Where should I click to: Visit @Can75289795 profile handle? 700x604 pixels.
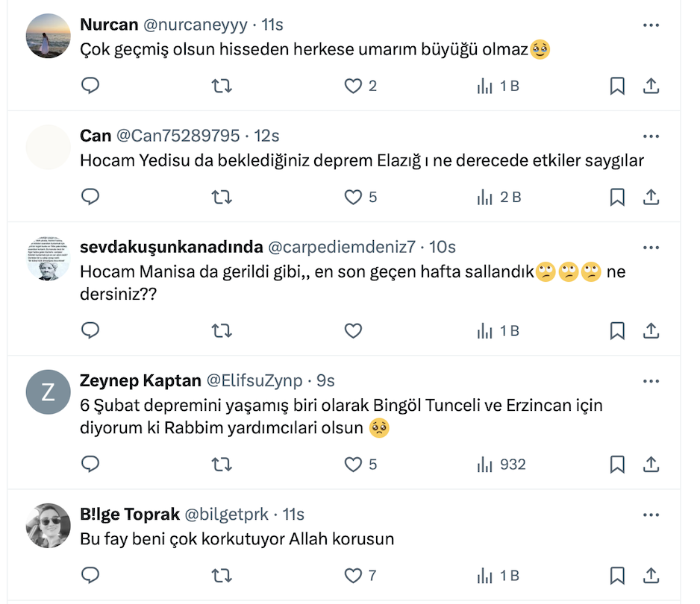[178, 136]
